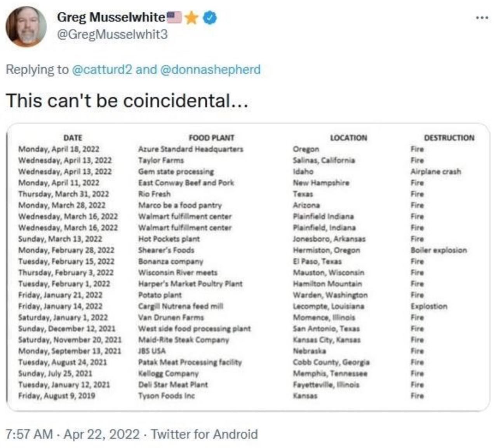Open the @catturd2 mention link
Screen dimensions: 496x448
click(103, 70)
